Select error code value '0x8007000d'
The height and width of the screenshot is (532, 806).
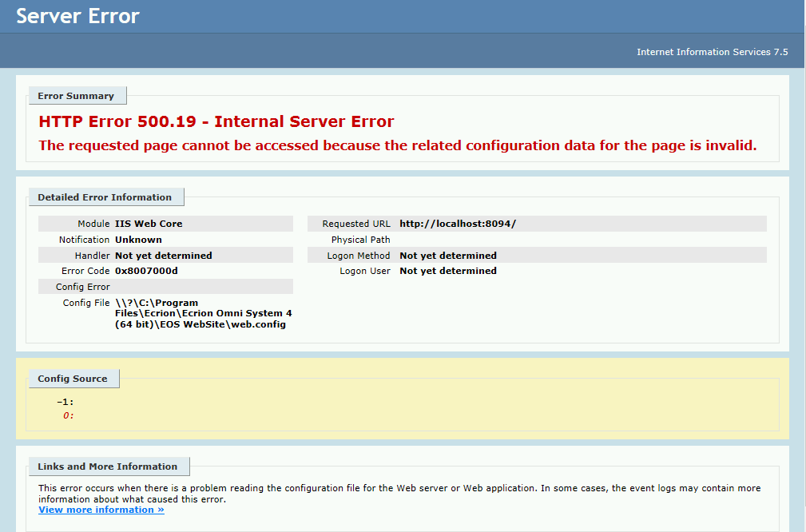(146, 271)
